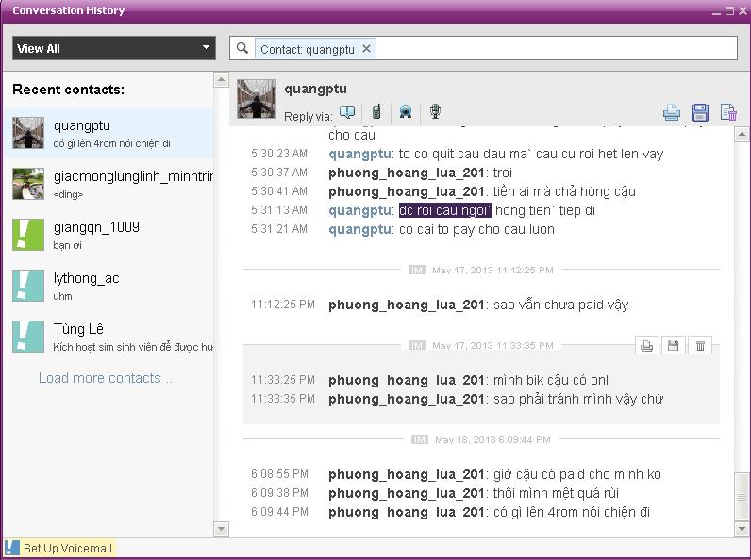751x560 pixels.
Task: Click Load more contacts link
Action: (x=108, y=378)
